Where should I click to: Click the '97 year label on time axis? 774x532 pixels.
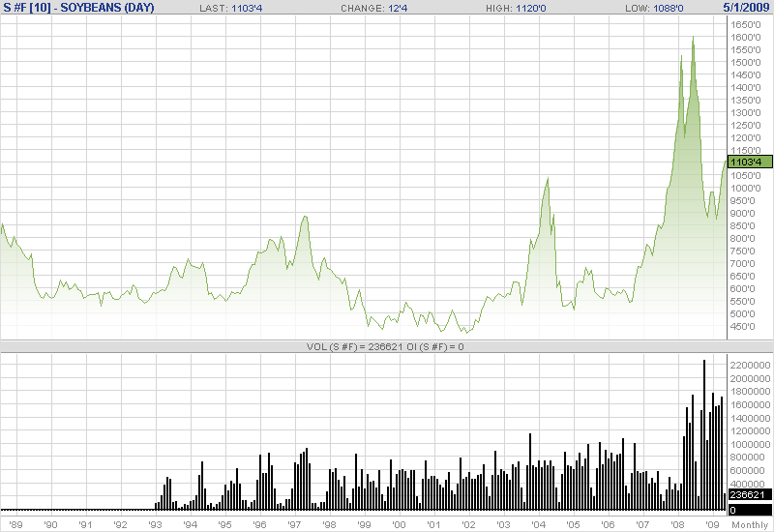coord(295,524)
